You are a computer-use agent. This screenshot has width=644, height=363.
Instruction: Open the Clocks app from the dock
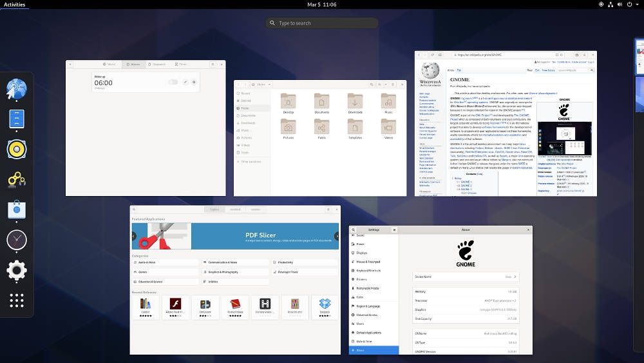17,240
